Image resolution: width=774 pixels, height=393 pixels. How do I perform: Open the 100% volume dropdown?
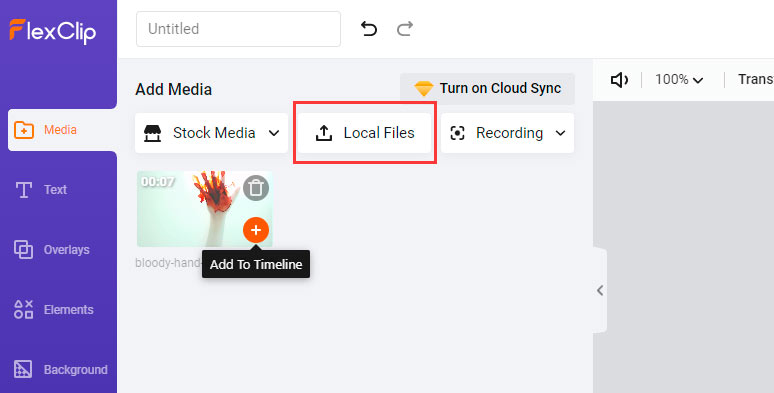click(x=679, y=79)
